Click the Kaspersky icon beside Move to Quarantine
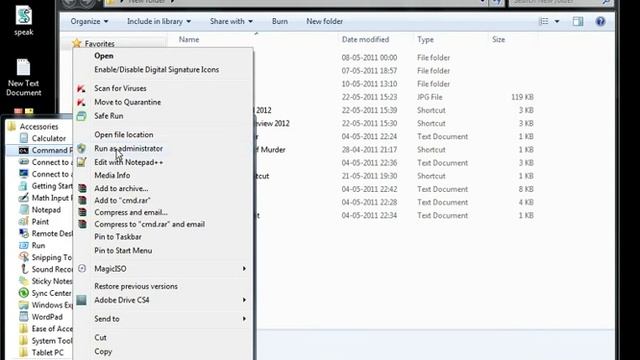The height and width of the screenshot is (360, 640). point(81,102)
